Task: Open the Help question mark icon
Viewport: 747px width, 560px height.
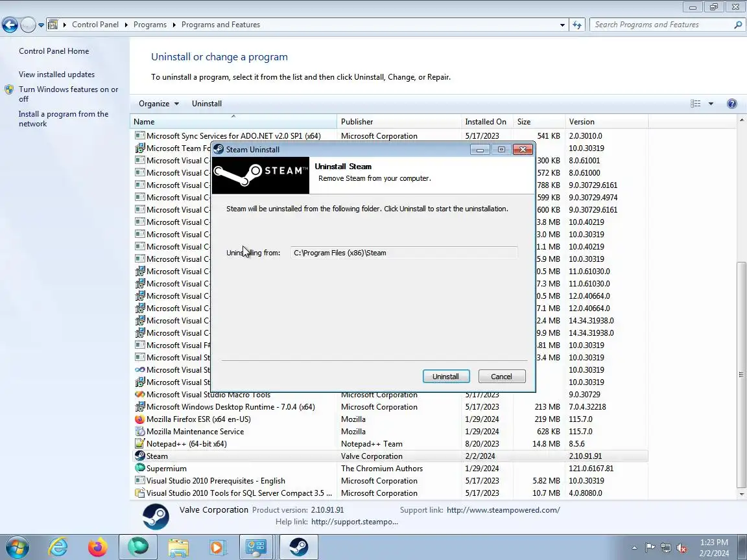Action: [x=731, y=103]
